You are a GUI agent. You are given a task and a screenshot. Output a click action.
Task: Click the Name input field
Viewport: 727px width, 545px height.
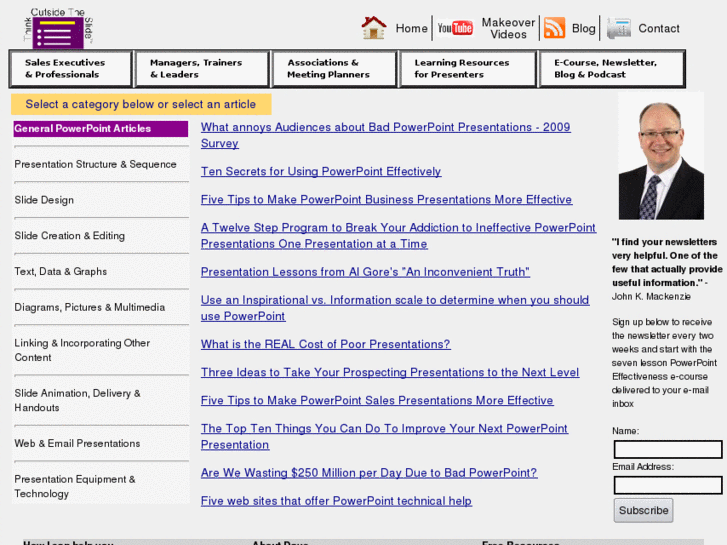tap(668, 449)
